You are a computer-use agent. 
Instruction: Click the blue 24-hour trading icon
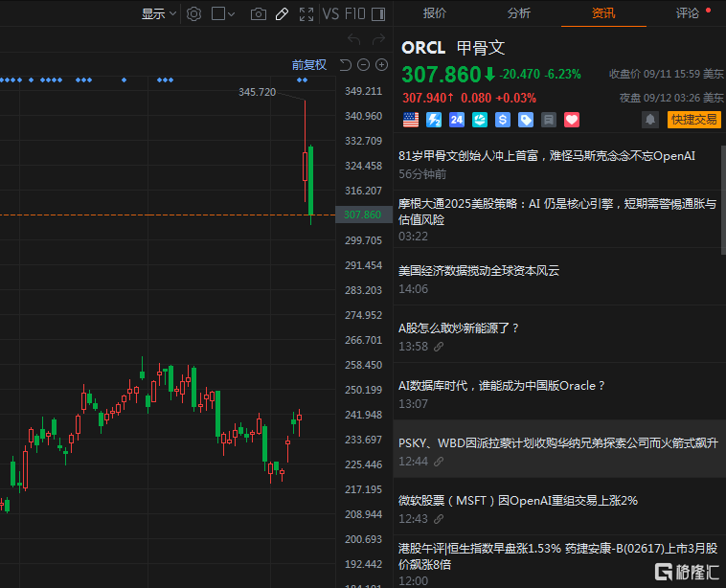click(x=457, y=120)
